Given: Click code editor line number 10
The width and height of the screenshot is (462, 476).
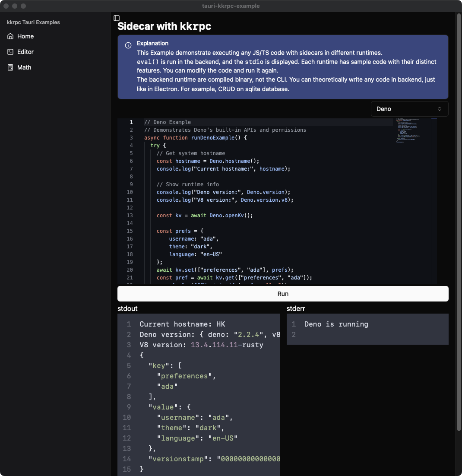Looking at the screenshot, I should [130, 192].
